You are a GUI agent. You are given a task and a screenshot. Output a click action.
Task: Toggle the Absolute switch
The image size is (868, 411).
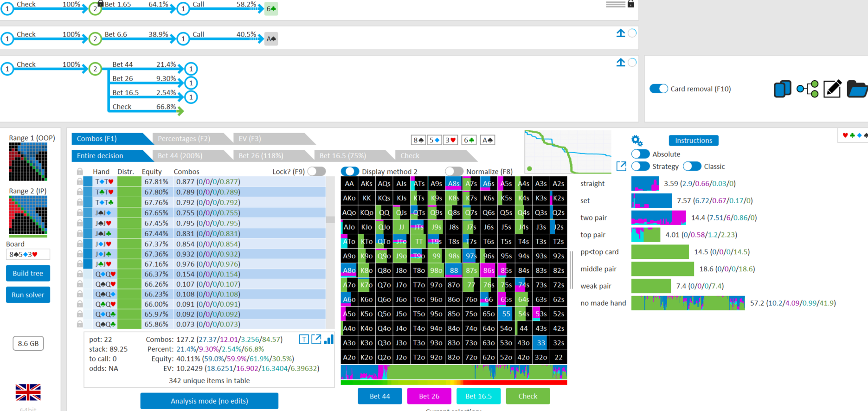(x=640, y=154)
